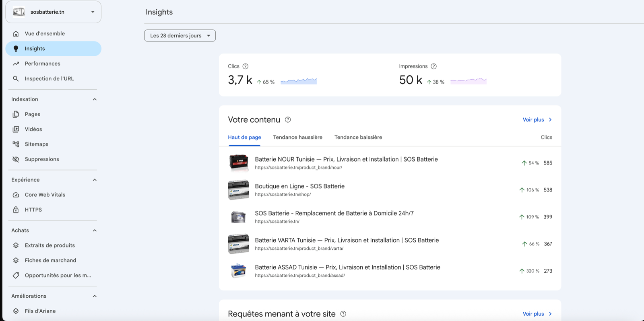Click the help icon next to Impressions

(x=433, y=66)
